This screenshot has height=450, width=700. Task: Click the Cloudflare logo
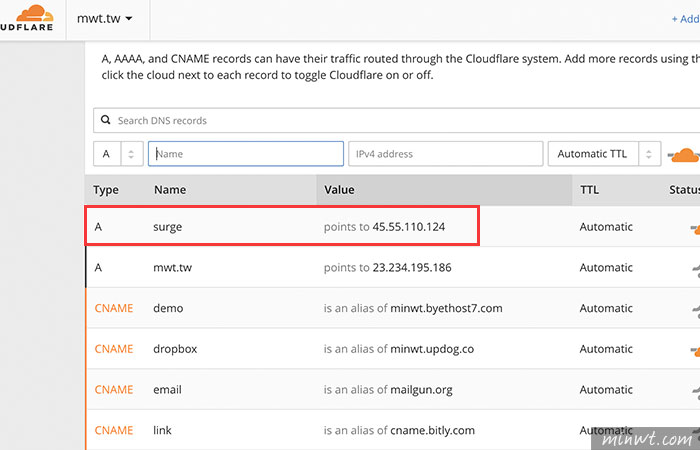[x=27, y=18]
